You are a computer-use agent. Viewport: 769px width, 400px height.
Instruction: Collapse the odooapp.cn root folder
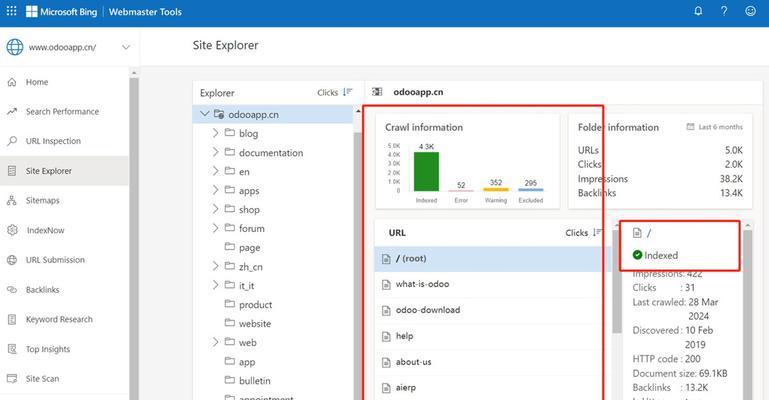click(x=205, y=114)
